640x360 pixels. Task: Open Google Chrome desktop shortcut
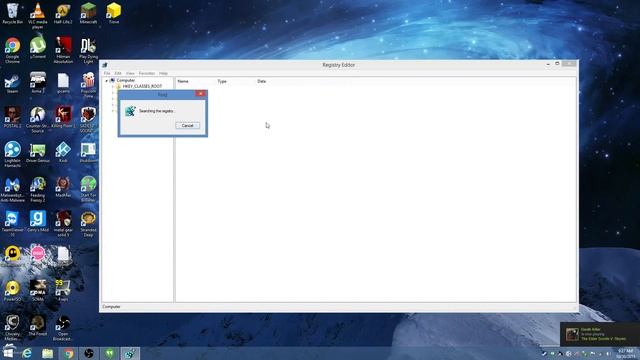pos(12,51)
